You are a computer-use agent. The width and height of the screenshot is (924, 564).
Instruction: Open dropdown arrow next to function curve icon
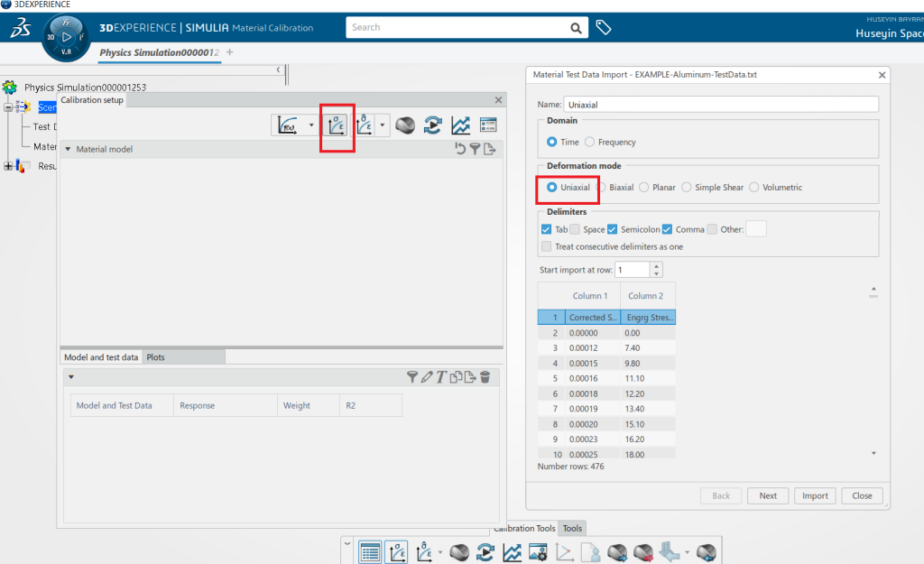(x=311, y=125)
